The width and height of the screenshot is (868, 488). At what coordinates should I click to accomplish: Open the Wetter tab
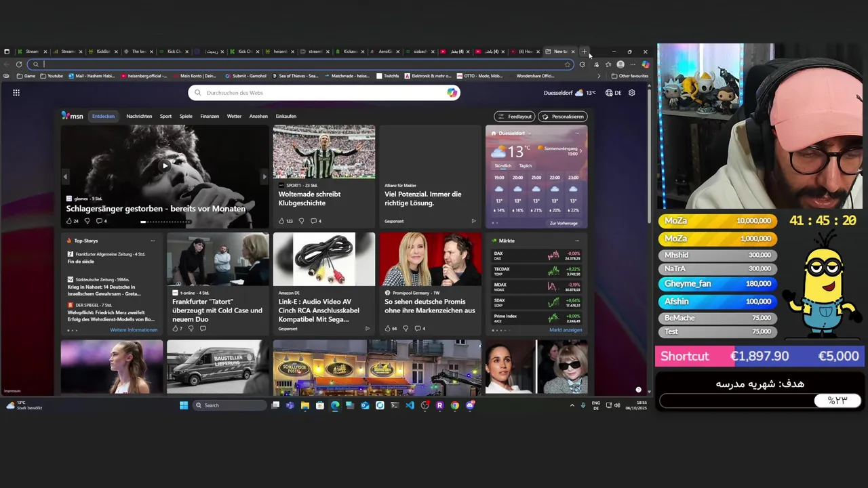(234, 116)
